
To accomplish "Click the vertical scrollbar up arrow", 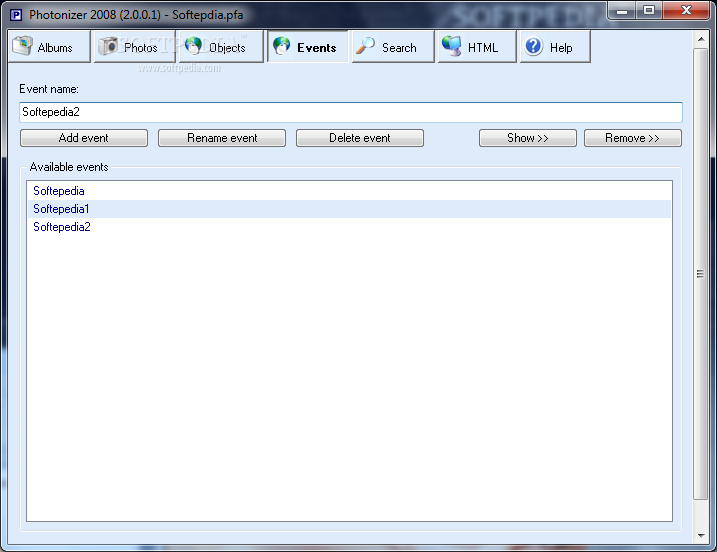I will pos(701,40).
